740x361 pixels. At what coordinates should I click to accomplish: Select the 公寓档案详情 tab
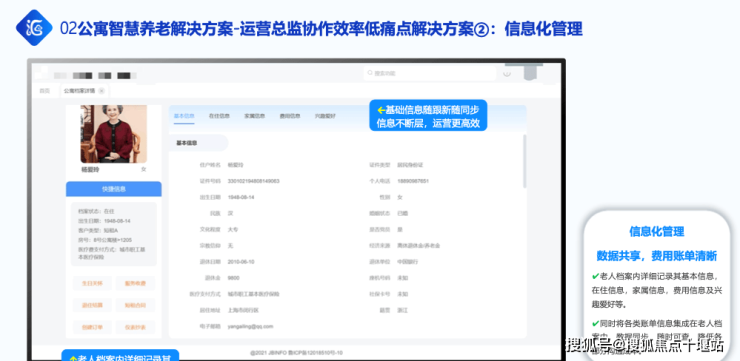point(79,91)
